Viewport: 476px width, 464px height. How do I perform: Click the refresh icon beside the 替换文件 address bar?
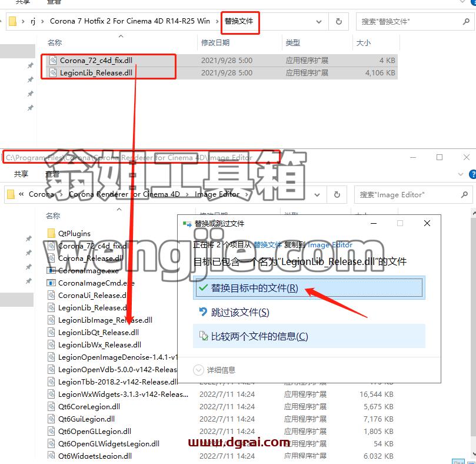338,21
